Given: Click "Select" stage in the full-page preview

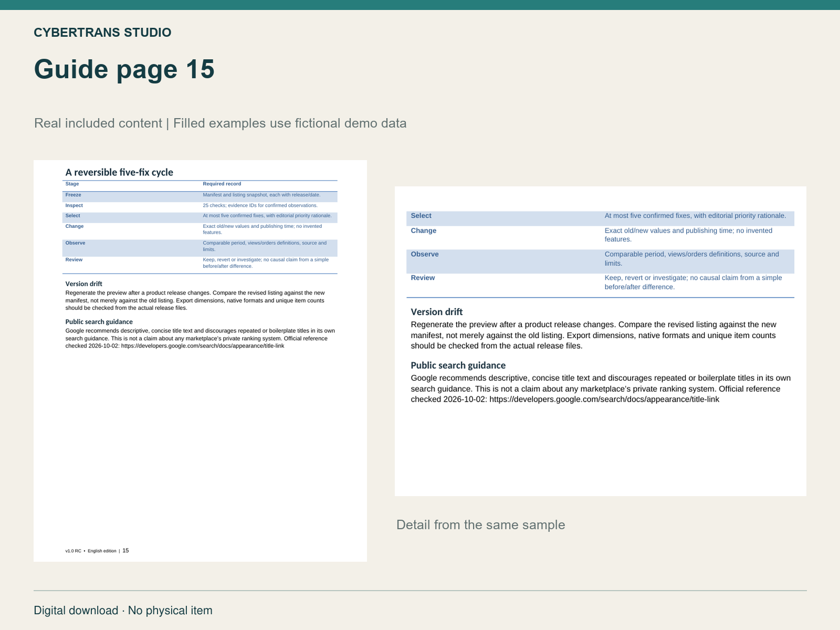Looking at the screenshot, I should pyautogui.click(x=72, y=216).
